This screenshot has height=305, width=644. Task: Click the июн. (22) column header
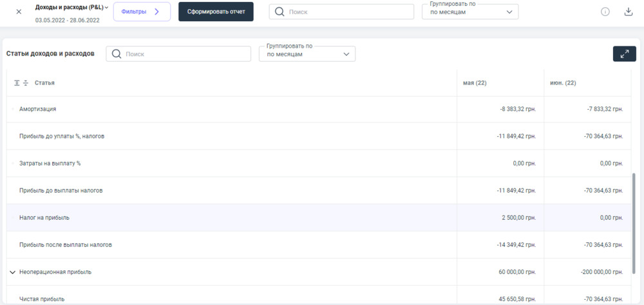[x=563, y=83]
